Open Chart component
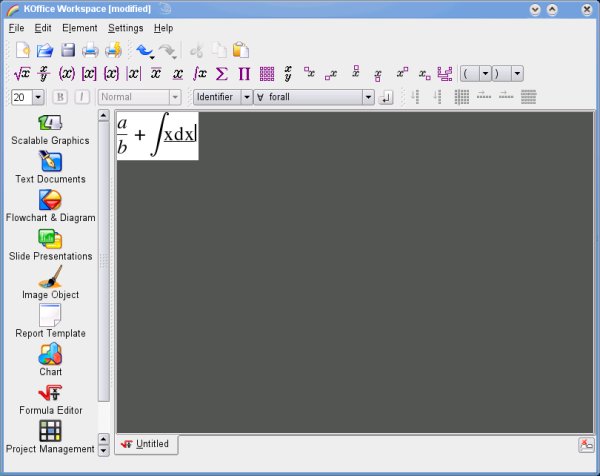 click(x=50, y=360)
